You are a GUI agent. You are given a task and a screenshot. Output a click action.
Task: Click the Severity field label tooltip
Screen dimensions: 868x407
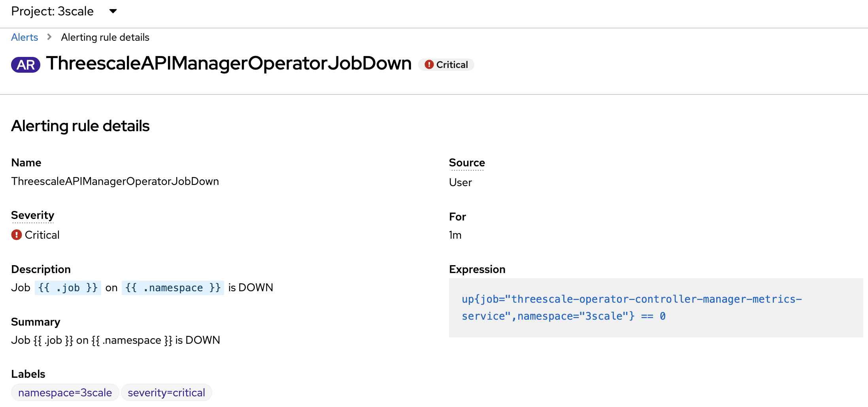tap(32, 215)
